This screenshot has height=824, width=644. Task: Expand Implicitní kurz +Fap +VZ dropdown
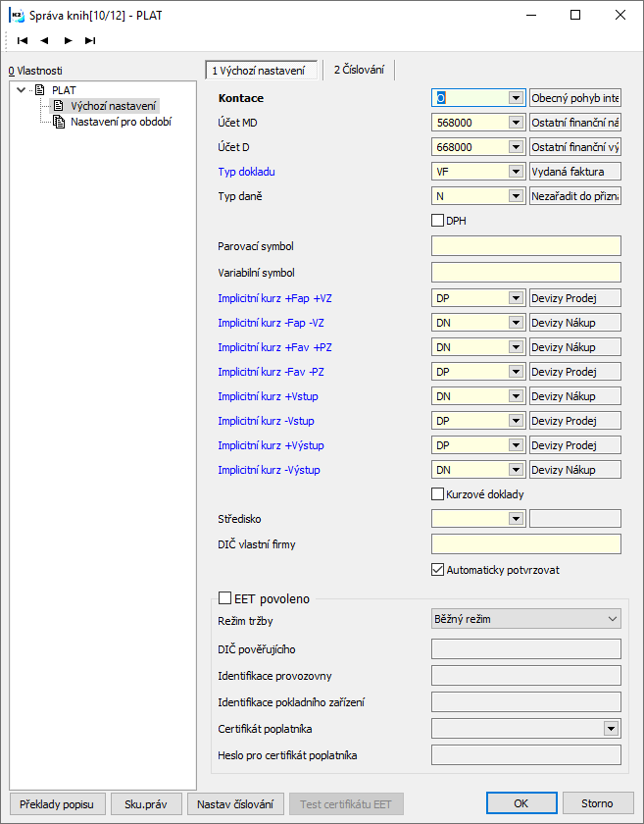516,298
